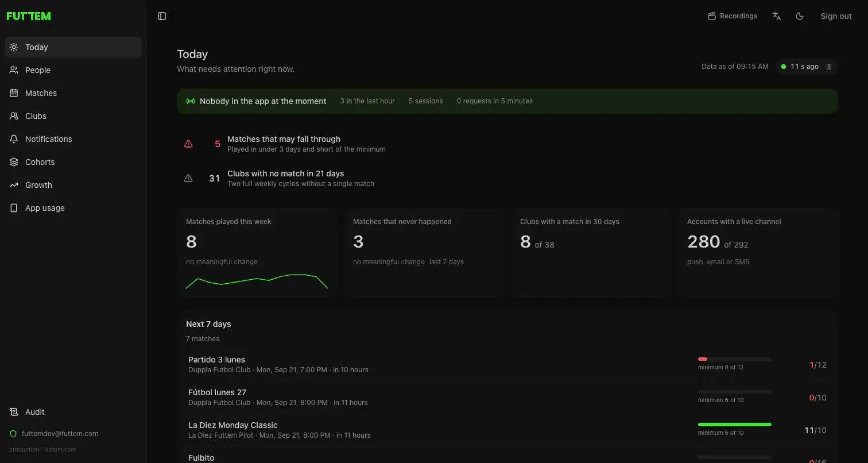
Task: Open La Diez Monday Classic match
Action: (x=507, y=430)
